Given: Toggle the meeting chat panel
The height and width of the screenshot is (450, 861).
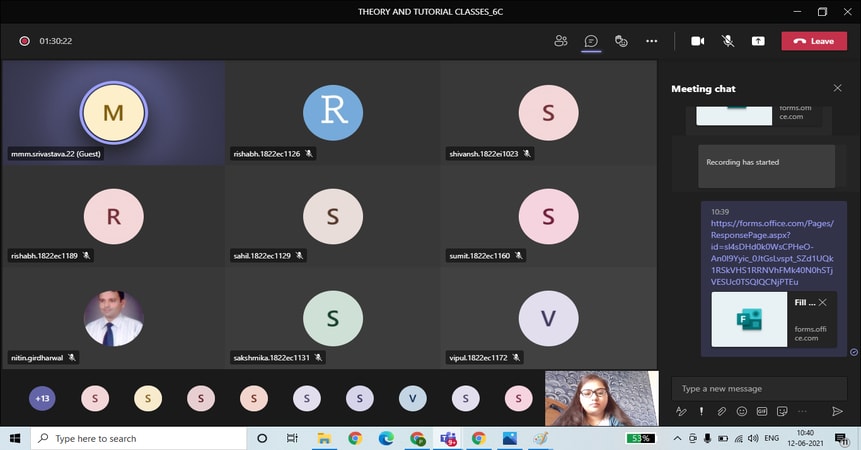Looking at the screenshot, I should (591, 41).
